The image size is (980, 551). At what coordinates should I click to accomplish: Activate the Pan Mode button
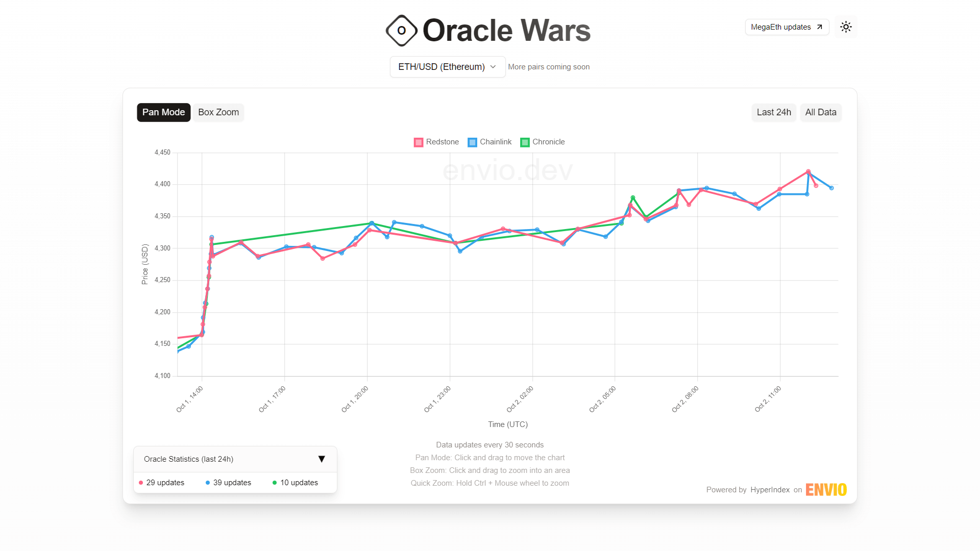(x=163, y=112)
